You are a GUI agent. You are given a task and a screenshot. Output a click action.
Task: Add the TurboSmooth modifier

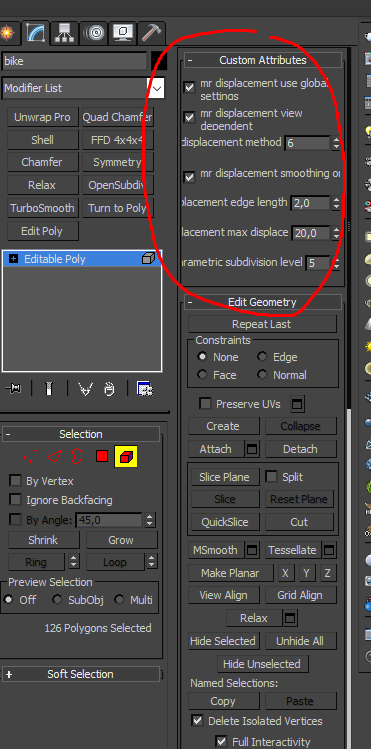point(42,208)
